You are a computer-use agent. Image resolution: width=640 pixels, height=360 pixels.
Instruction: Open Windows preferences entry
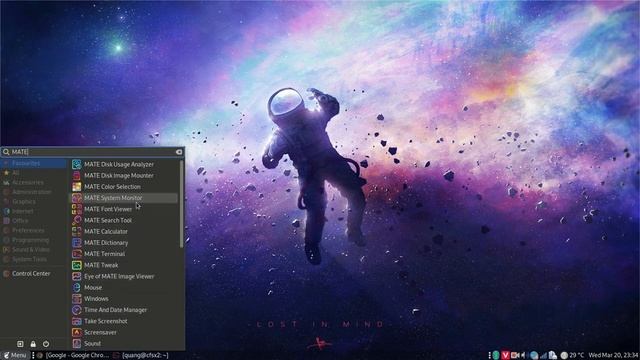click(x=124, y=299)
